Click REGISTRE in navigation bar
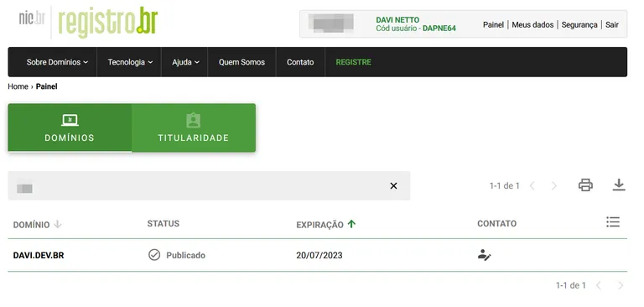 tap(353, 62)
